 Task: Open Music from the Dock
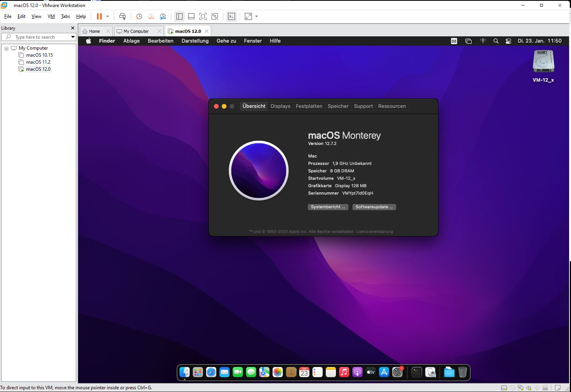coord(344,372)
